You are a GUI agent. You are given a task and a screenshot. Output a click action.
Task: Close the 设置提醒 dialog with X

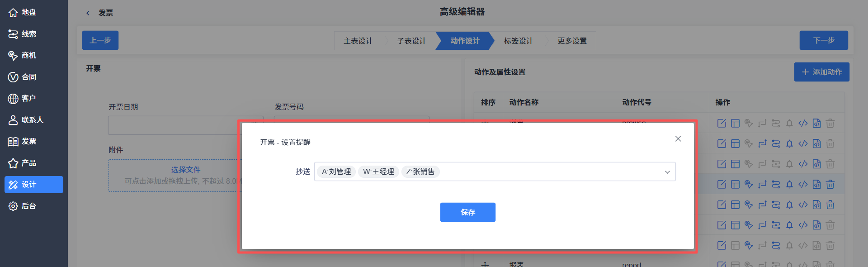678,138
